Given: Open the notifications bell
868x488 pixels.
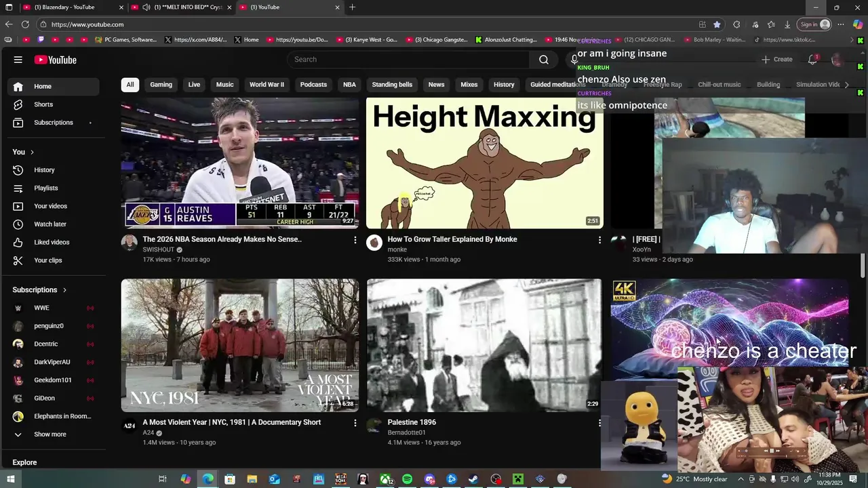Looking at the screenshot, I should pyautogui.click(x=812, y=60).
